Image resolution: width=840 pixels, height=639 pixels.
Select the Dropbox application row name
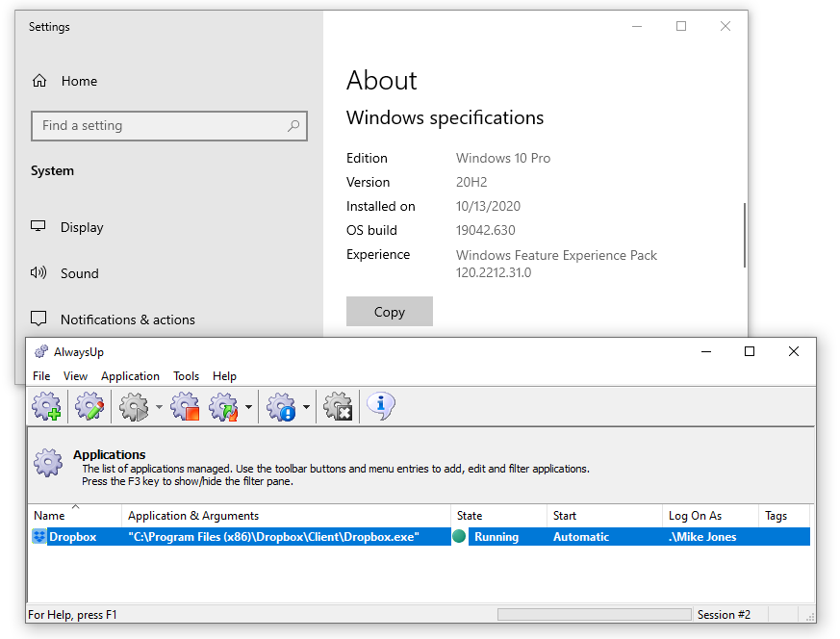point(73,537)
